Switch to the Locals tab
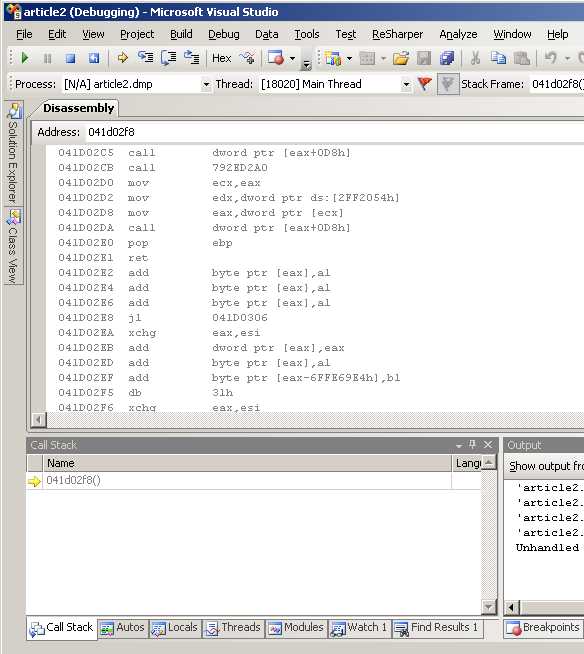This screenshot has width=584, height=654. pos(174,628)
